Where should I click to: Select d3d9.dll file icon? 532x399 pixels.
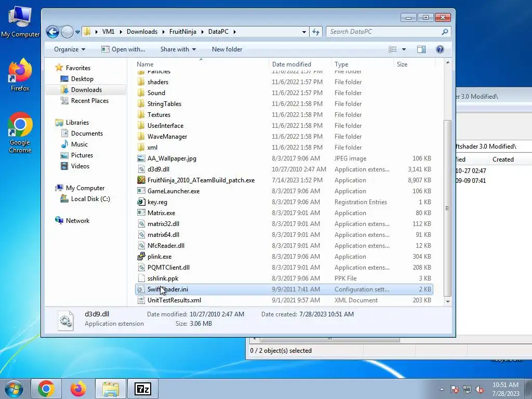141,169
